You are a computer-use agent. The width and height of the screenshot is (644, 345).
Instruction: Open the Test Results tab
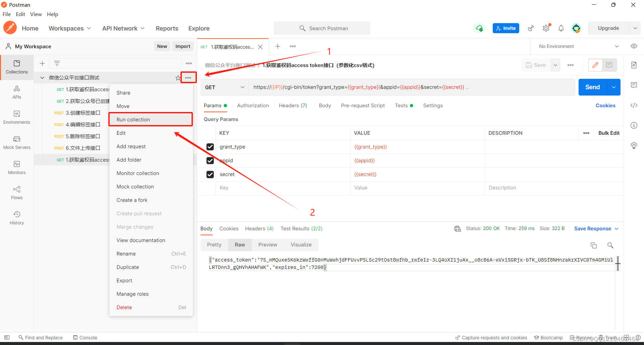302,229
